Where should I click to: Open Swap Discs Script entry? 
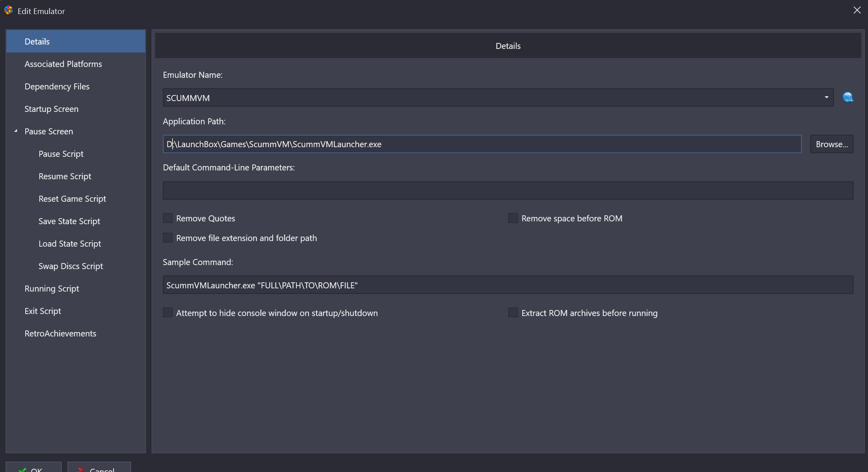[x=76, y=266]
